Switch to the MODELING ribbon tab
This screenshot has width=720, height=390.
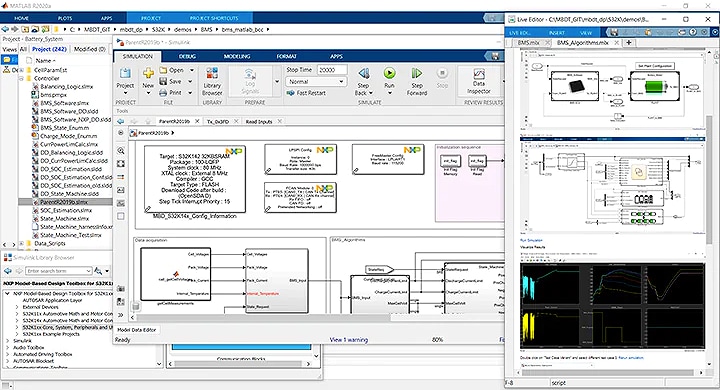point(237,57)
